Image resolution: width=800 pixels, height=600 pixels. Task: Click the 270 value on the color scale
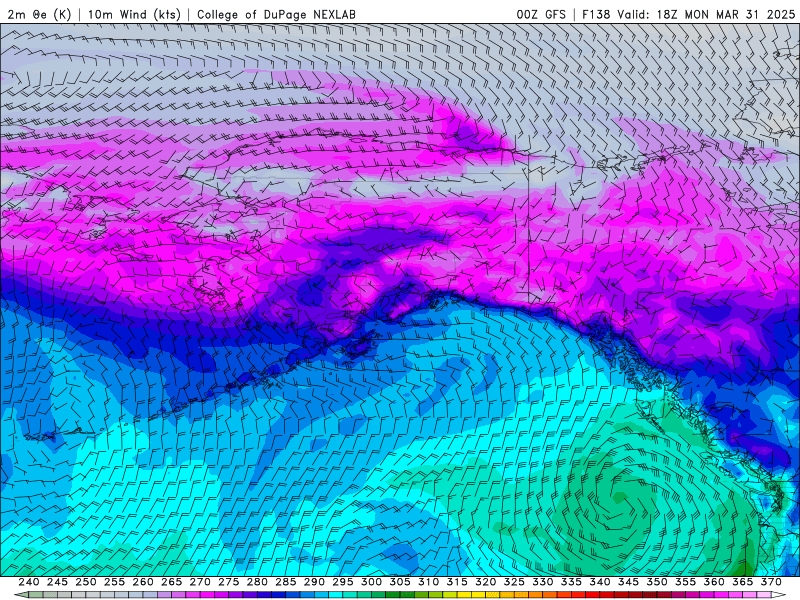[x=200, y=582]
